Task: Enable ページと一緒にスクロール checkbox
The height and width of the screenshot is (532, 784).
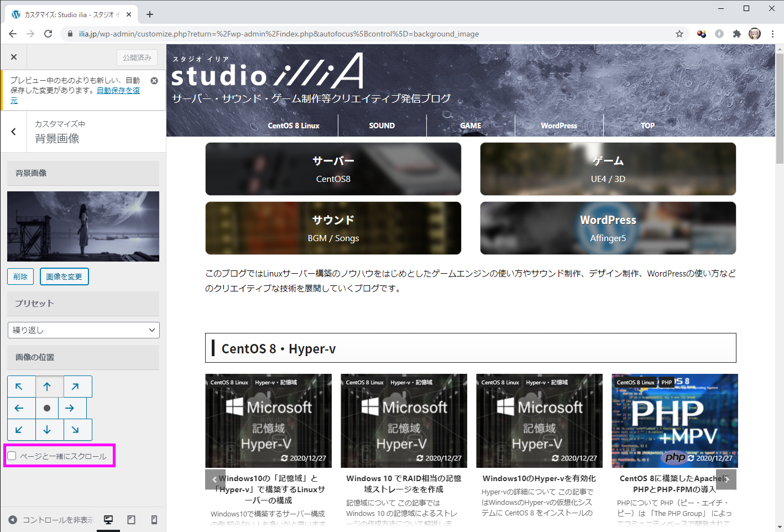Action: [x=12, y=456]
